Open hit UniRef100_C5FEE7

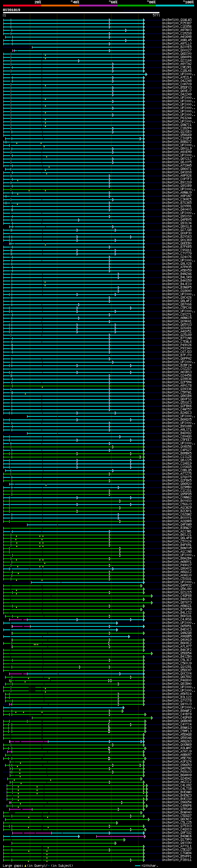(x=177, y=440)
